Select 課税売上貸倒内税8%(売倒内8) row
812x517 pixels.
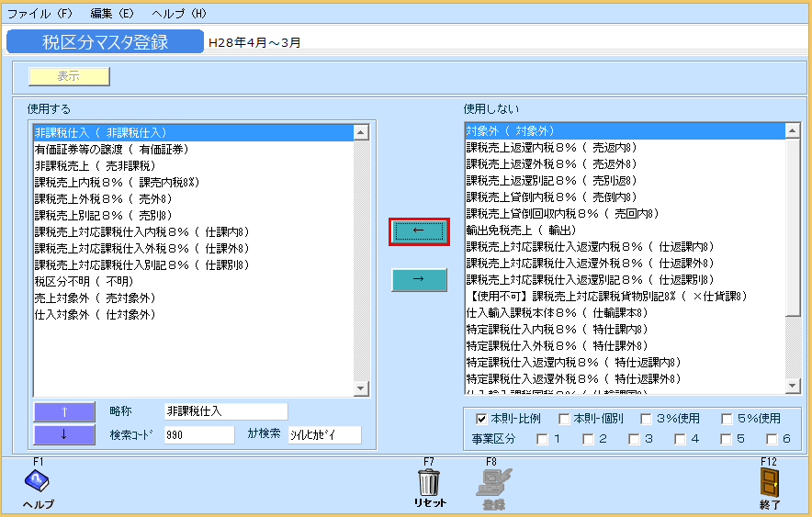[625, 197]
